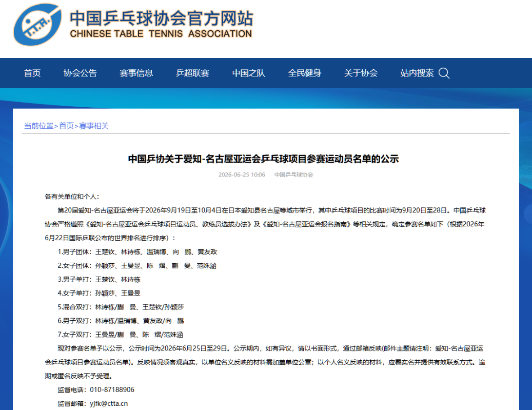The image size is (532, 410).
Task: Click the line starting 现对参赛名单予以公示
Action: point(270,348)
